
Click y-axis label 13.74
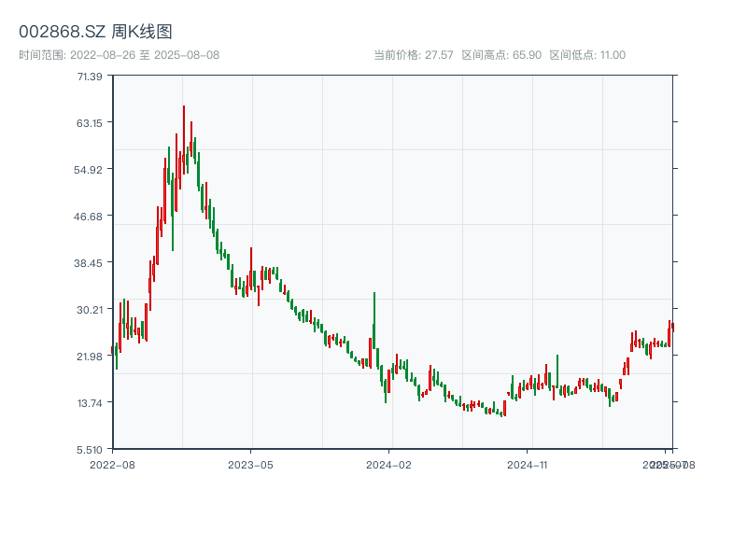click(x=90, y=403)
